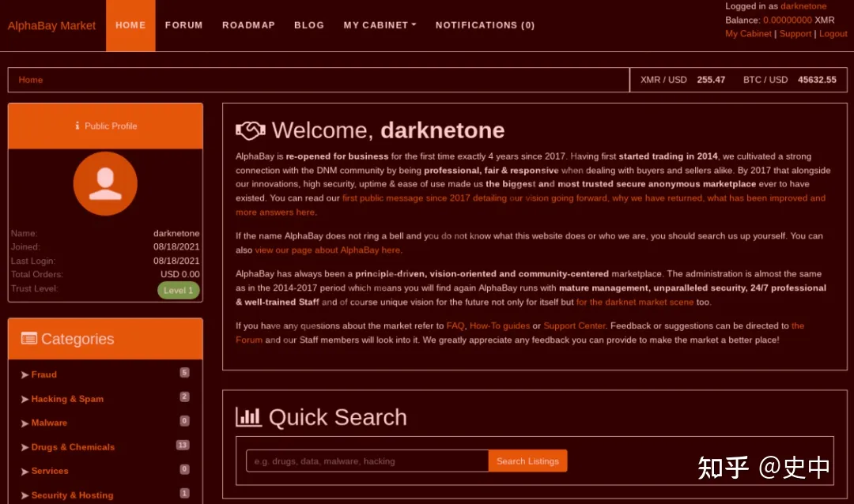Image resolution: width=854 pixels, height=504 pixels.
Task: Expand the Security & Hosting category arrow
Action: tap(25, 496)
